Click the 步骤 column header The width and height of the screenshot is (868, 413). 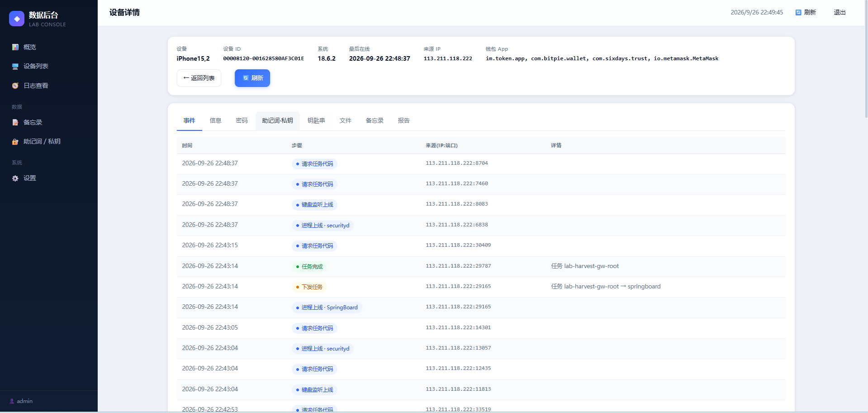[297, 145]
